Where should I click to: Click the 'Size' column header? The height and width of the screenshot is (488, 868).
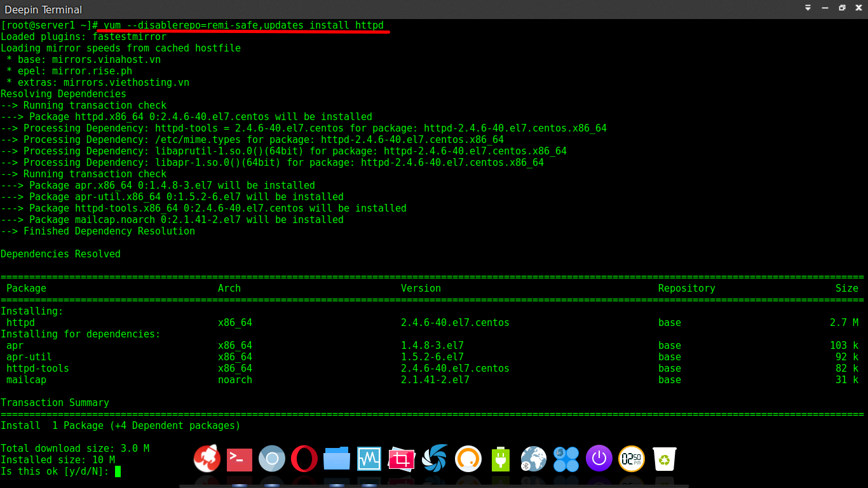(847, 288)
